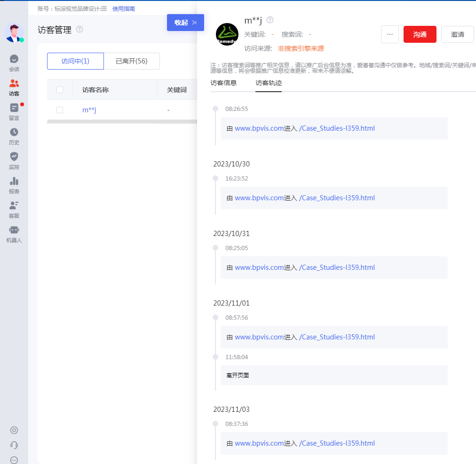Open the more options ellipsis button
This screenshot has height=464, width=476.
coord(390,34)
